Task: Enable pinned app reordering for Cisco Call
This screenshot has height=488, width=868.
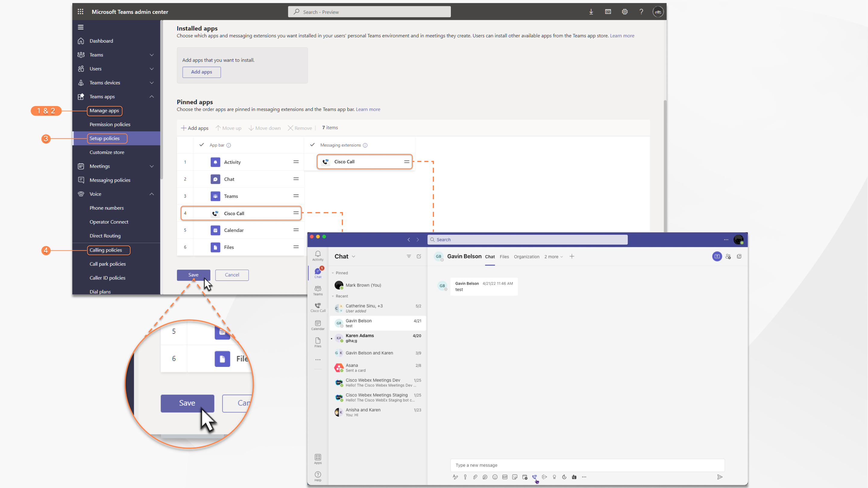Action: [x=296, y=213]
